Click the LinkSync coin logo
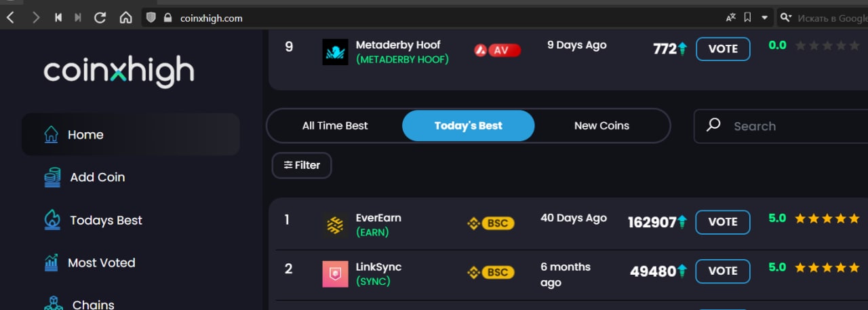The image size is (868, 310). pyautogui.click(x=335, y=273)
